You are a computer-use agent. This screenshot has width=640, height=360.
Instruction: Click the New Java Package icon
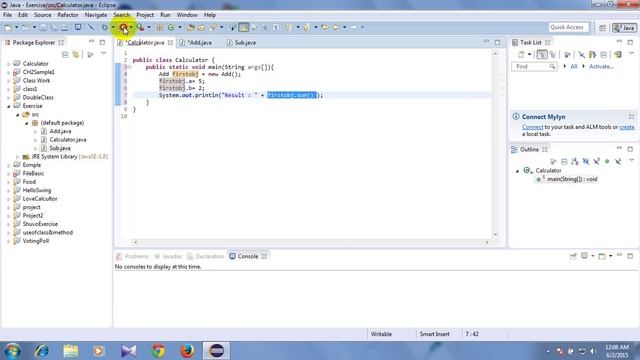pos(160,27)
